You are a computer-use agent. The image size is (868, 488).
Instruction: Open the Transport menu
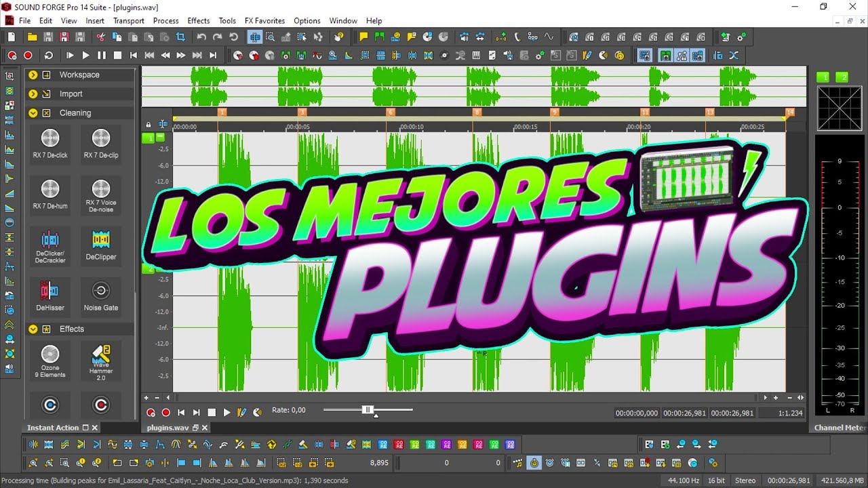point(128,20)
